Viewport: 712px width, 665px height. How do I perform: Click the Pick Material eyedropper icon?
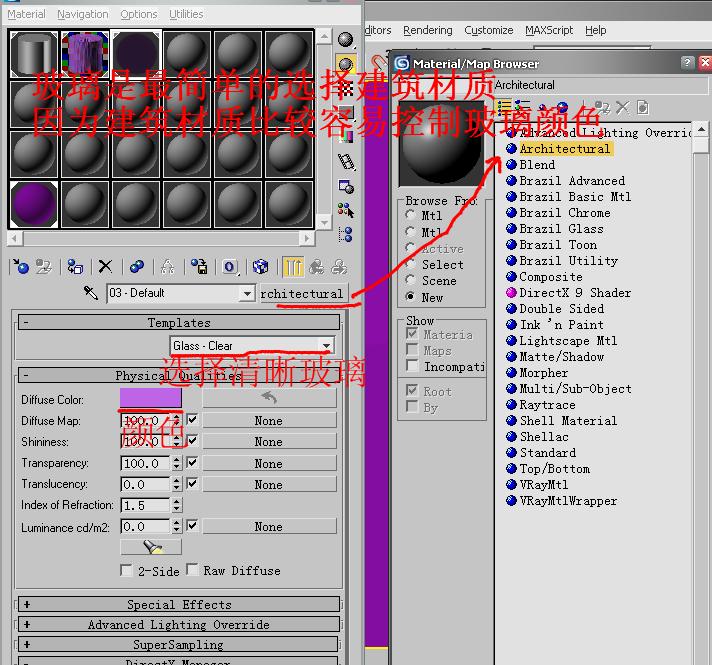tap(91, 293)
